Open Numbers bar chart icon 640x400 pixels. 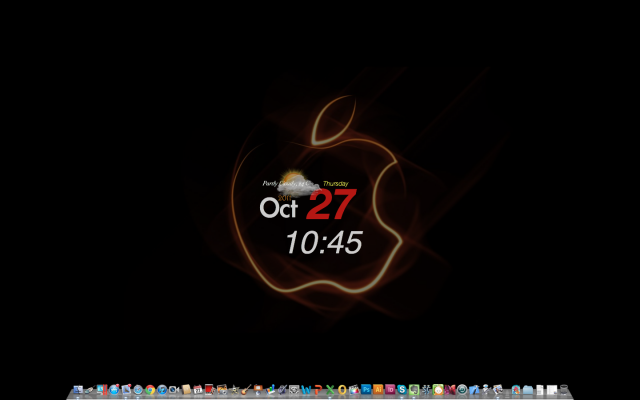click(x=270, y=390)
